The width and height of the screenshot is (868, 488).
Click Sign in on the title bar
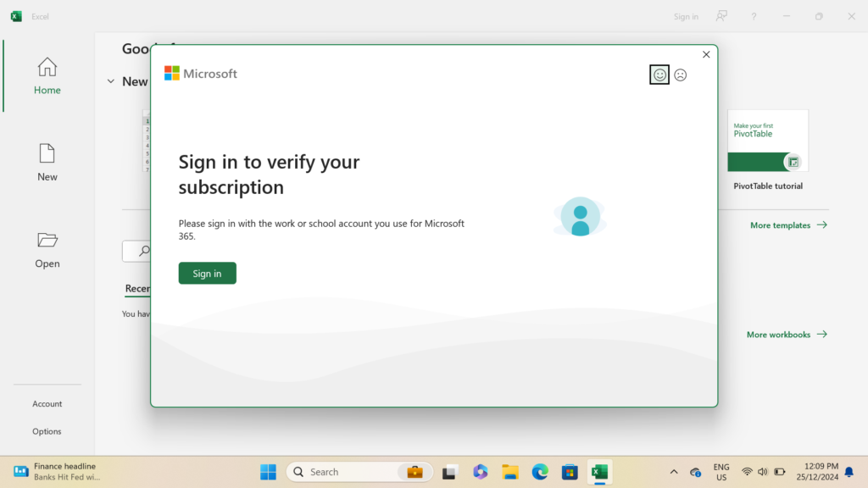(x=686, y=16)
